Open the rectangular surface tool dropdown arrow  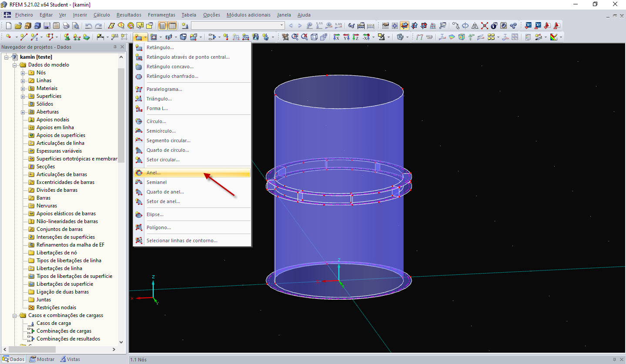point(145,37)
